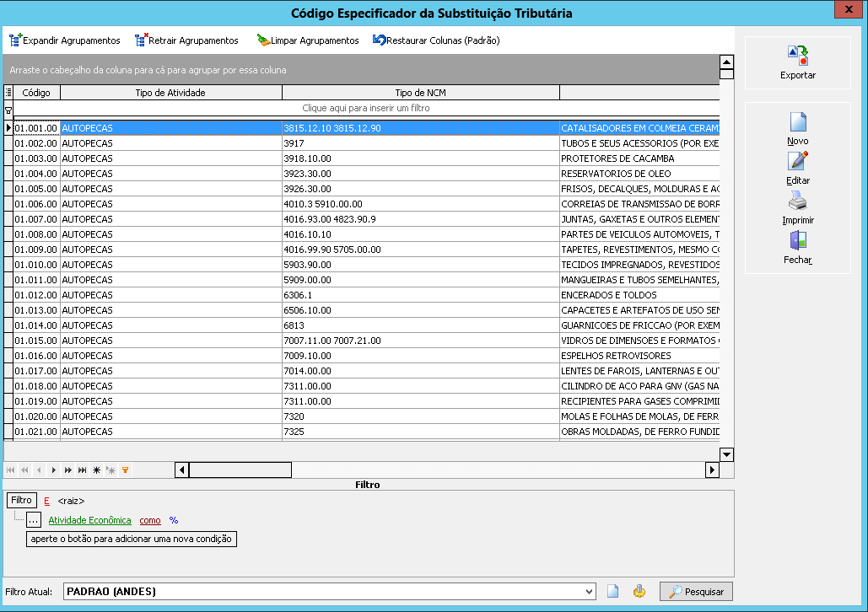Go to last record navigator button
The height and width of the screenshot is (612, 868).
83,470
